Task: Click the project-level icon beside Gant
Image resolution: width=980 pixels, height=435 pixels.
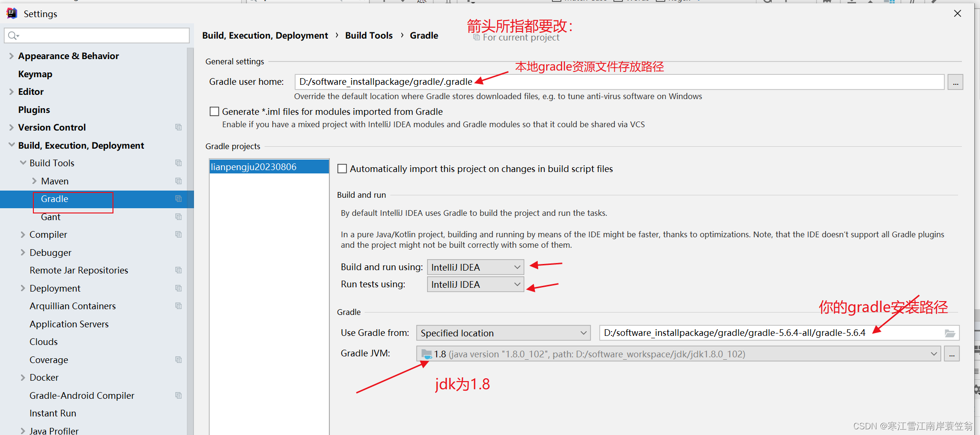Action: [x=179, y=217]
